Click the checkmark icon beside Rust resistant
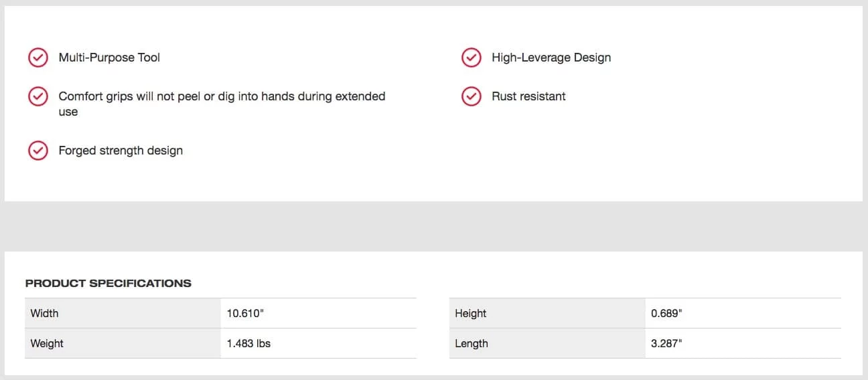This screenshot has width=868, height=380. tap(472, 96)
